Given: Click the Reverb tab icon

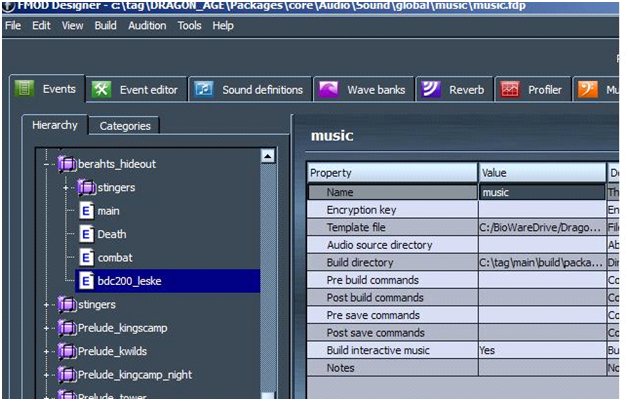Looking at the screenshot, I should (x=430, y=89).
